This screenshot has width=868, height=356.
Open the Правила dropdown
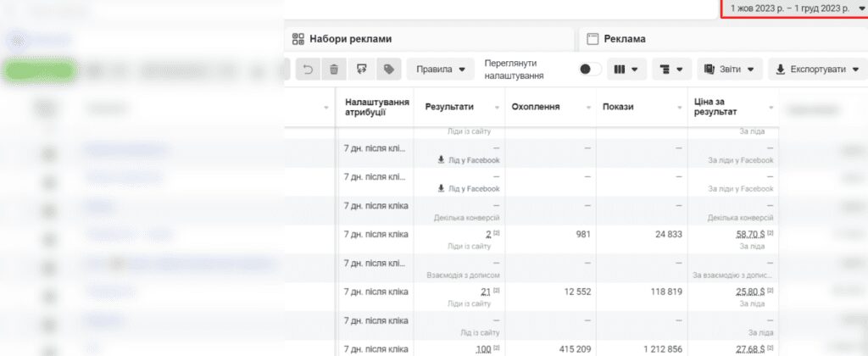click(x=441, y=70)
